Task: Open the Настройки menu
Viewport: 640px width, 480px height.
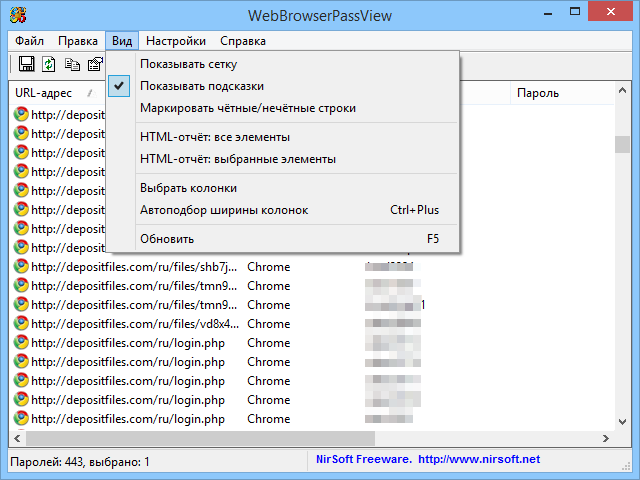Action: point(176,41)
